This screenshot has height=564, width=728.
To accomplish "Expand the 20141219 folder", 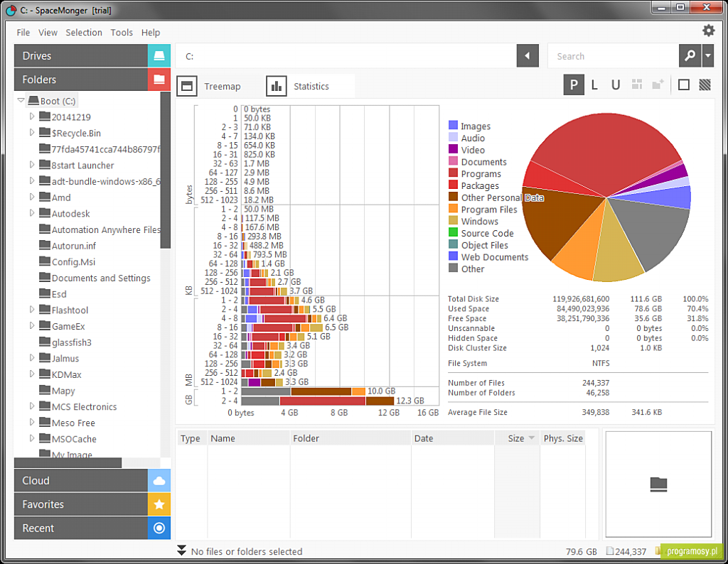I will pyautogui.click(x=31, y=116).
